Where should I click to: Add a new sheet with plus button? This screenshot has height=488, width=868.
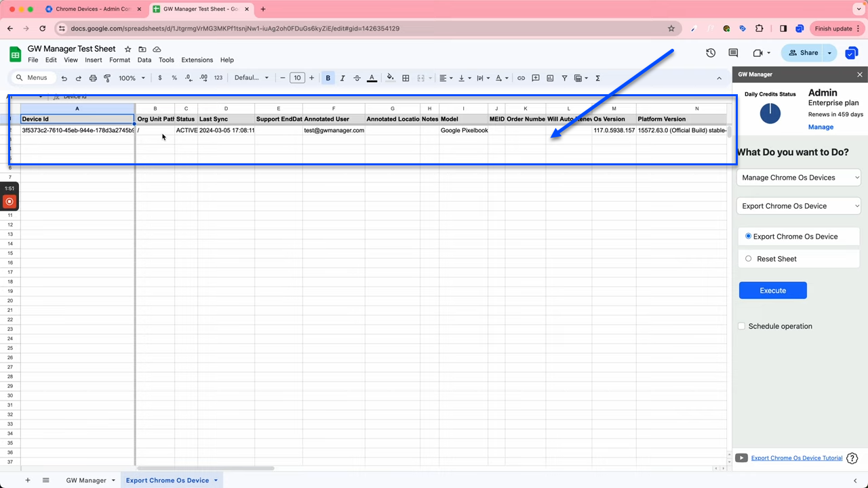(28, 481)
